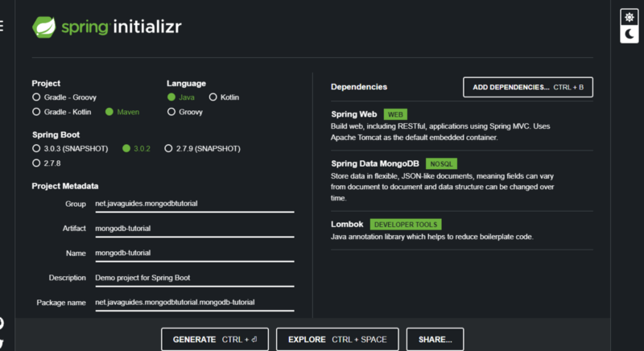Edit the Description field
The width and height of the screenshot is (644, 351).
(x=195, y=278)
